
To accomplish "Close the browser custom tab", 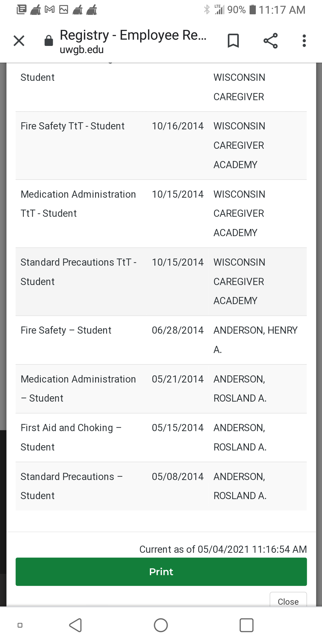I will pyautogui.click(x=19, y=41).
